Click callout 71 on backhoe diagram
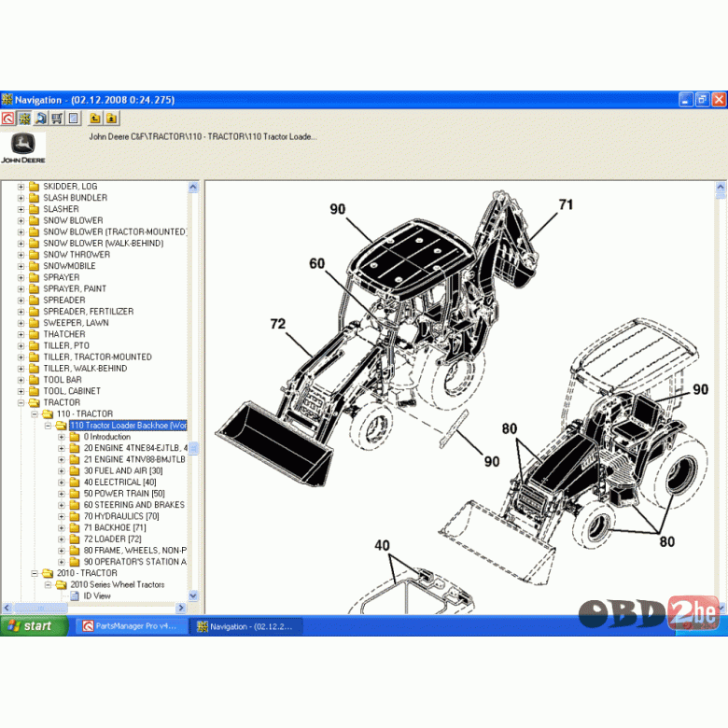This screenshot has width=728, height=728. 566,204
